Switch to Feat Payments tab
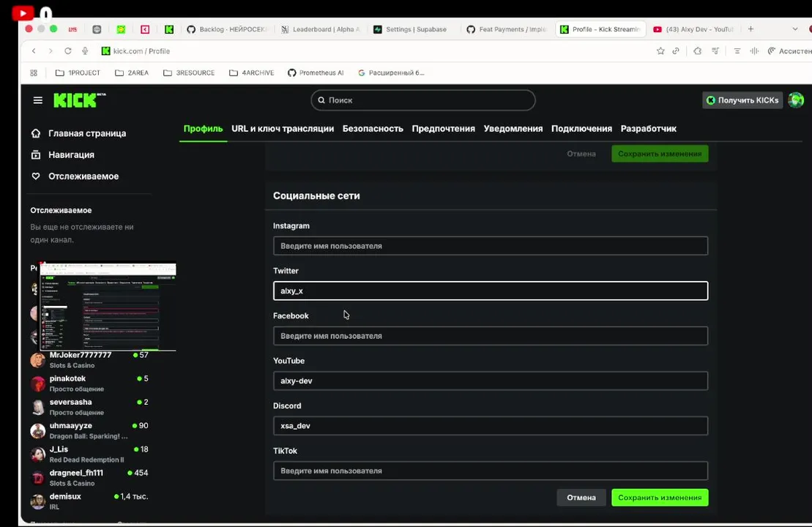Screen dimensions: 812x527 [x=507, y=29]
